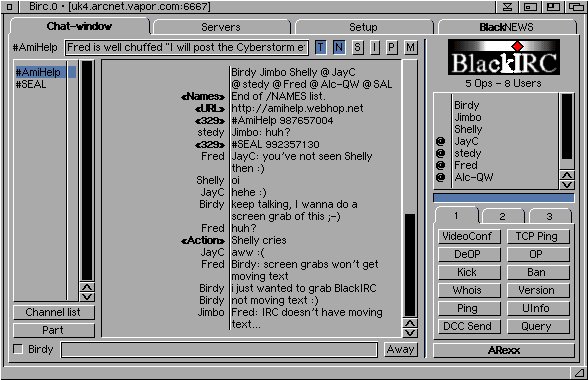Click channel list scroll up arrow
Screen dimensions: 588x380
click(87, 287)
